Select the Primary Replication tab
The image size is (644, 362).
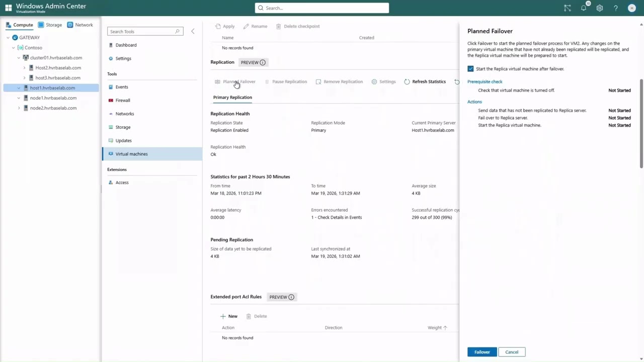pyautogui.click(x=232, y=98)
